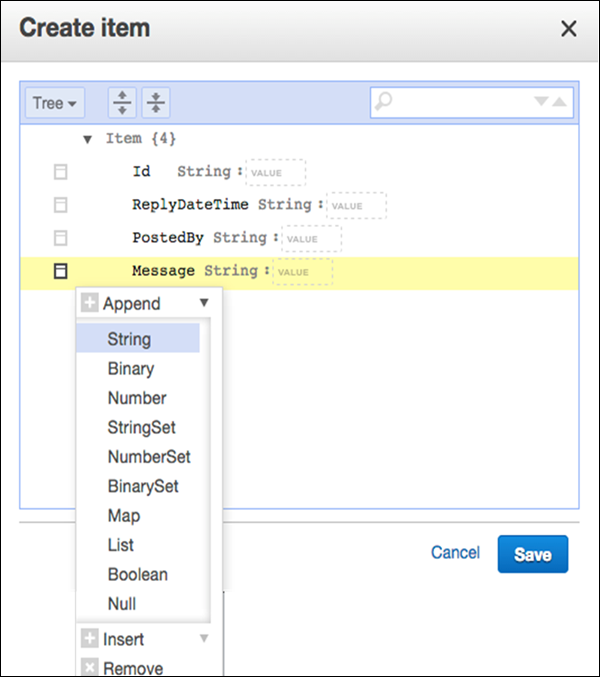This screenshot has height=677, width=600.
Task: Click the Remove x icon
Action: tap(91, 668)
